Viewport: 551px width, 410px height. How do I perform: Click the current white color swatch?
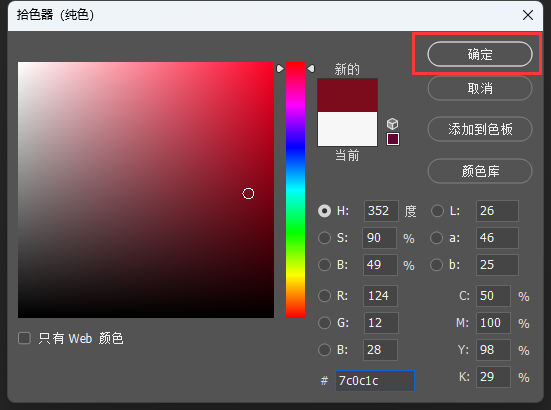[348, 129]
